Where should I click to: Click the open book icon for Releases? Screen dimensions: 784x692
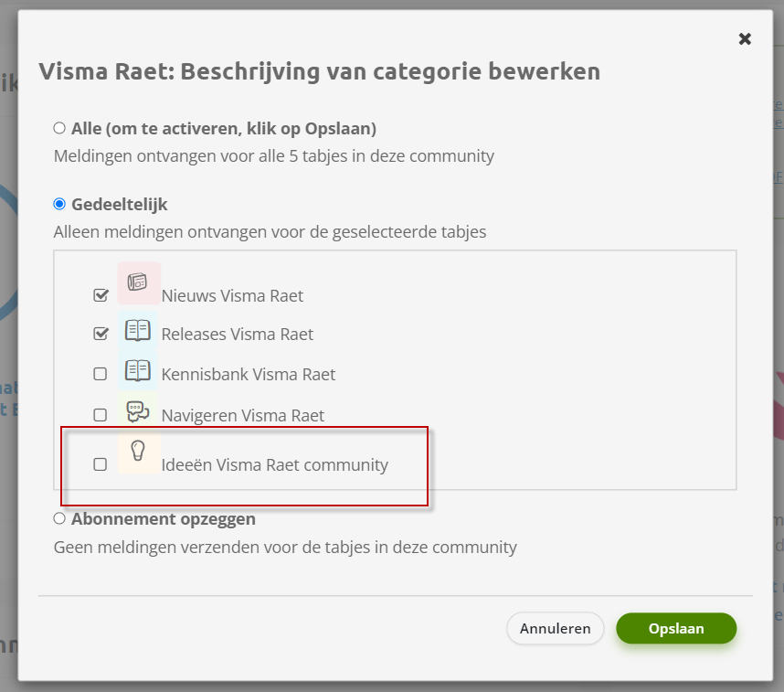(x=137, y=330)
